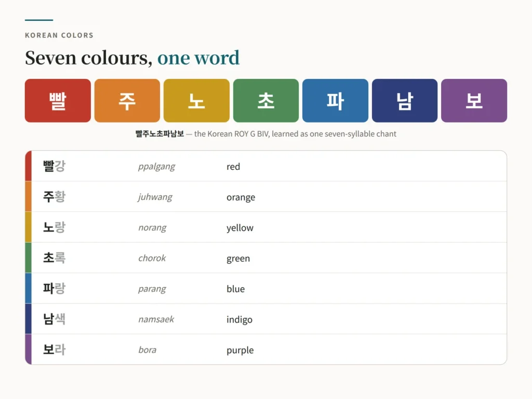
Task: Click the Korean word 보라 in table
Action: (x=54, y=350)
